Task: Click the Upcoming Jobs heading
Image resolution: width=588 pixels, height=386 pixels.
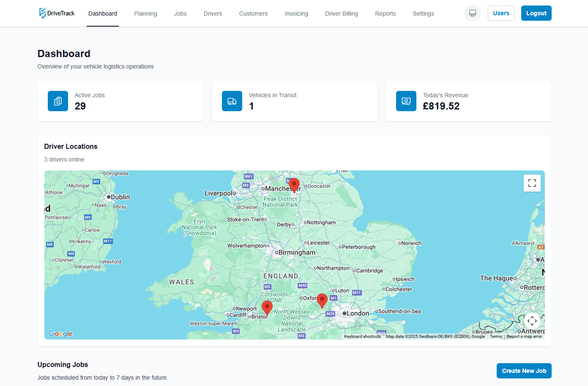Action: tap(63, 364)
